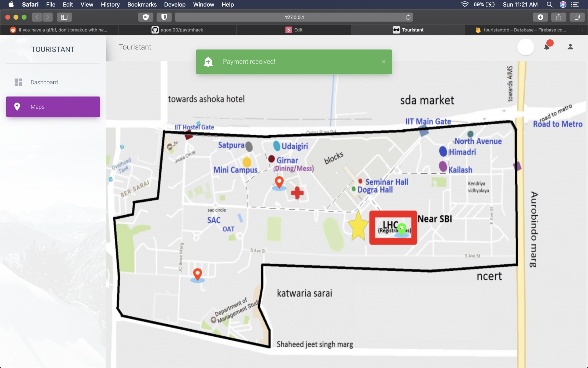
Task: Select the Maps sidebar item
Action: (x=53, y=107)
